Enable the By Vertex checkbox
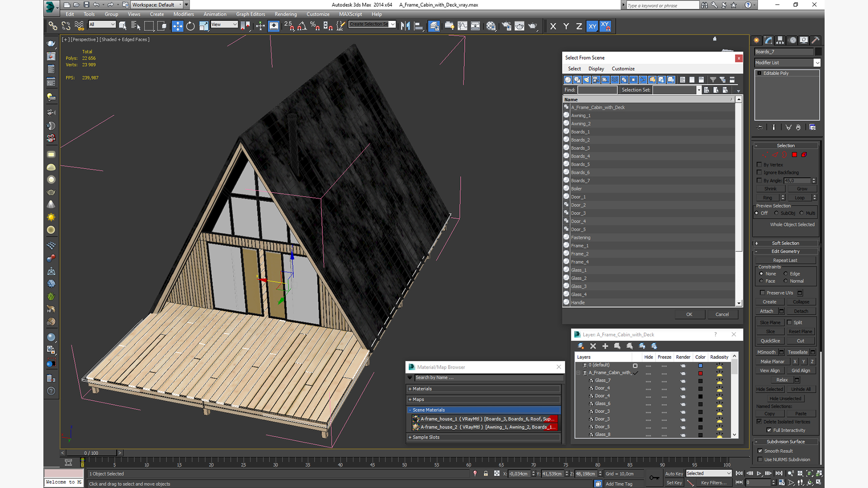 point(759,165)
